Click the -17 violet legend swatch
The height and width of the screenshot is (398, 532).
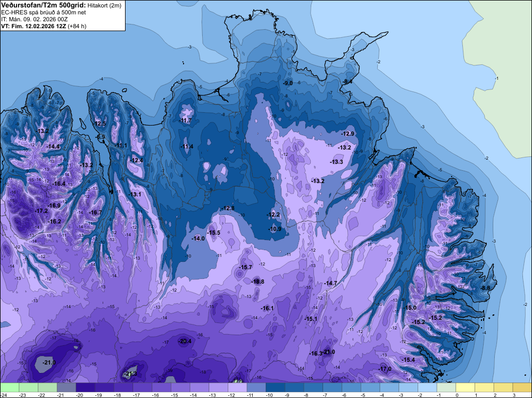143,387
